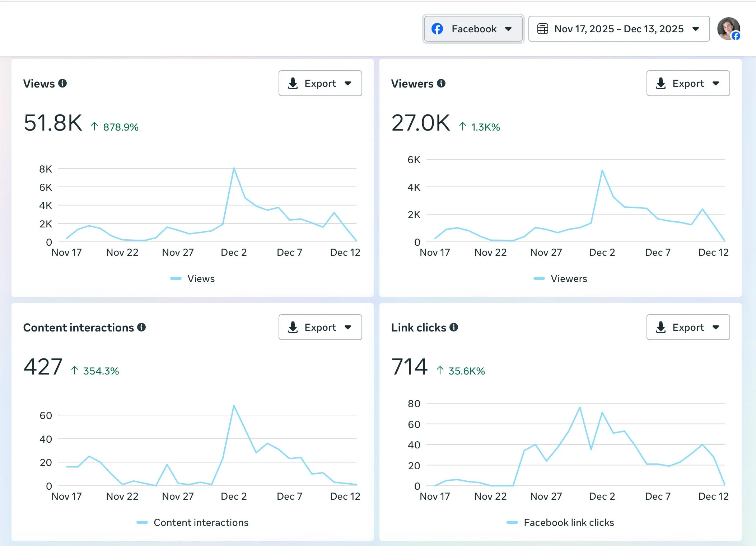756x546 pixels.
Task: Click the info icon beside Views title
Action: 62,83
